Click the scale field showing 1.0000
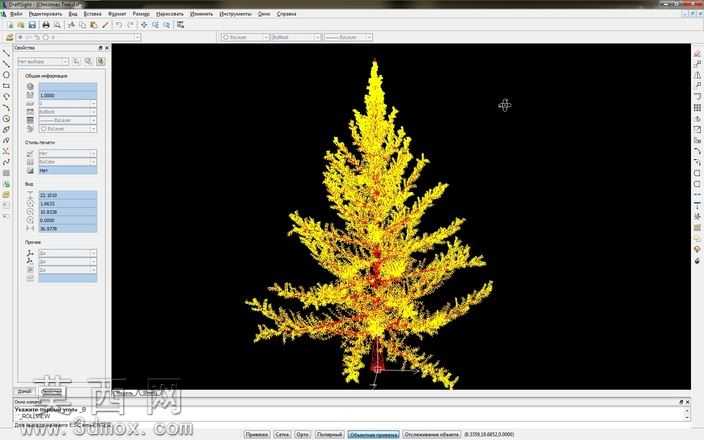Screen dimensions: 704x440 point(67,95)
